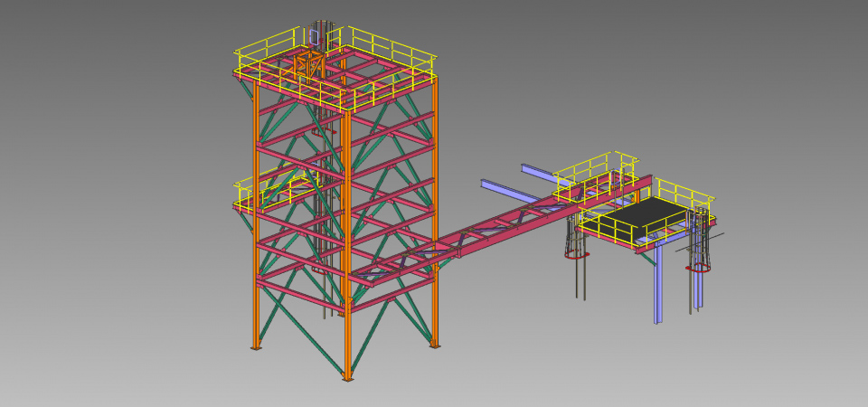The width and height of the screenshot is (868, 407).
Task: Pick base plate of rightmost orange tower column
Action: pyautogui.click(x=435, y=345)
